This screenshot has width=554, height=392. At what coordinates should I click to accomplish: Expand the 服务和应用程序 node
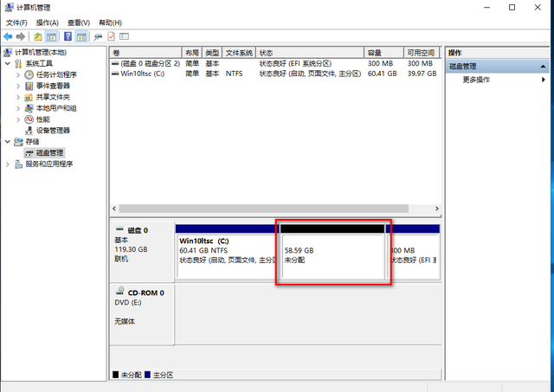8,164
